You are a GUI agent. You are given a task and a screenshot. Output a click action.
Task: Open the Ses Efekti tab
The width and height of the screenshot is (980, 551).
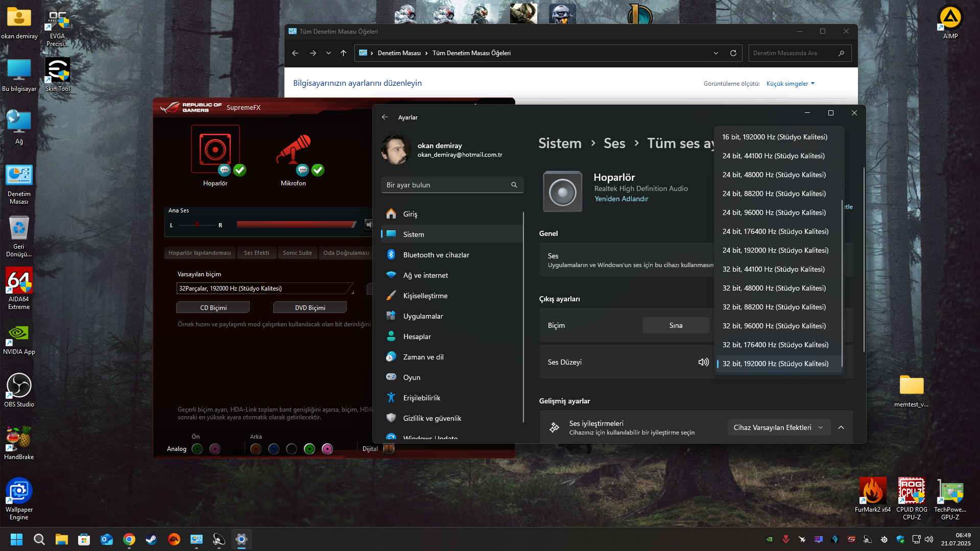click(256, 253)
